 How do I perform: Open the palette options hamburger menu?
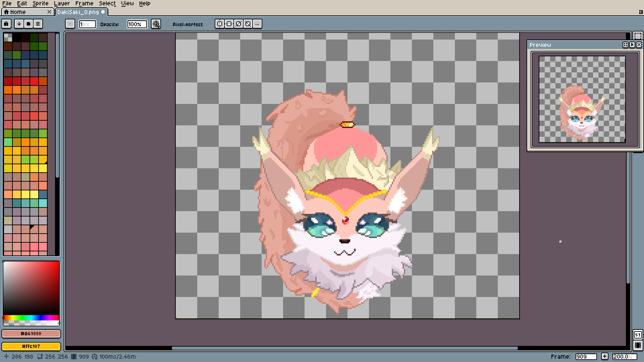click(x=38, y=24)
